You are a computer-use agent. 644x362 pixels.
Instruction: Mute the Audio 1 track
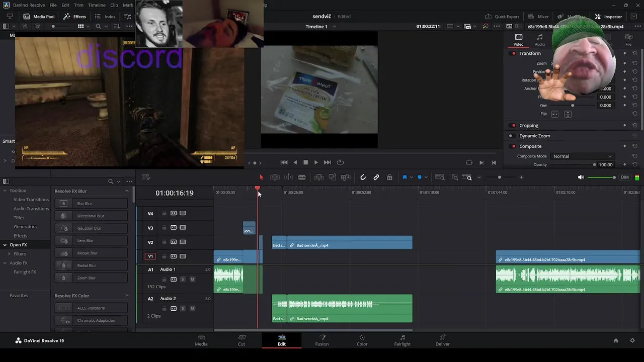192,279
